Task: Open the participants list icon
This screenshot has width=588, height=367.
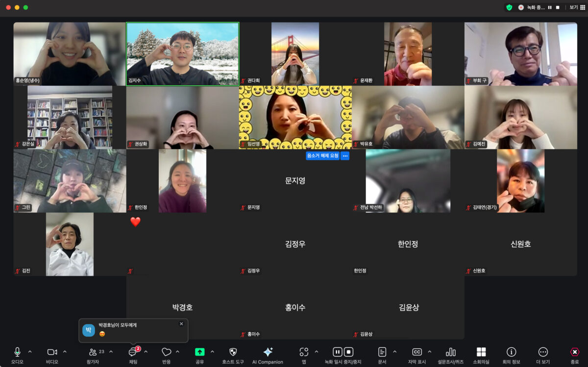Action: [93, 352]
